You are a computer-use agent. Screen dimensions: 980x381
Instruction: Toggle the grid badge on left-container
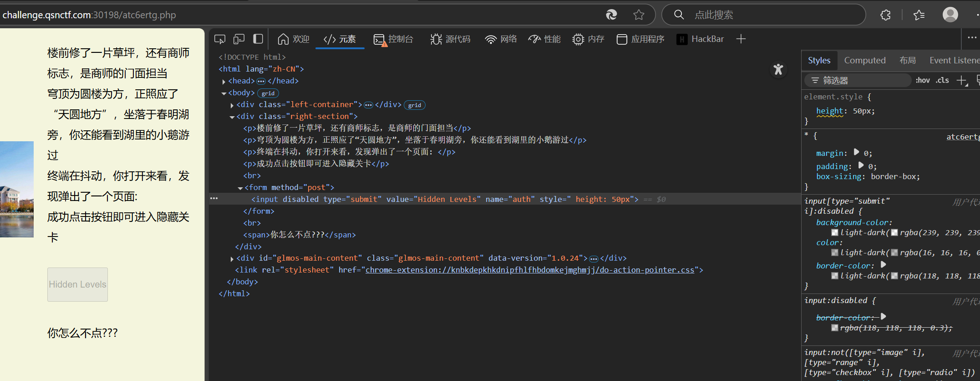[415, 105]
